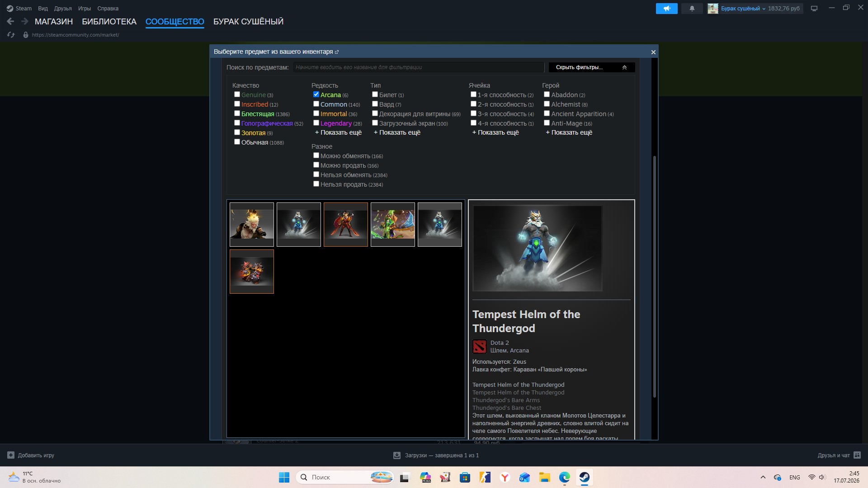The width and height of the screenshot is (868, 488).
Task: Open the notifications bell
Action: click(x=692, y=9)
